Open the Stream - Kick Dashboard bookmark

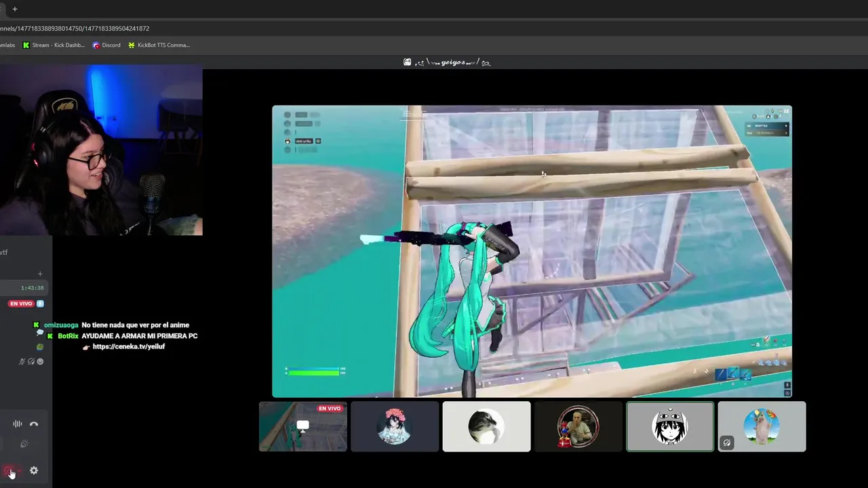(x=54, y=45)
